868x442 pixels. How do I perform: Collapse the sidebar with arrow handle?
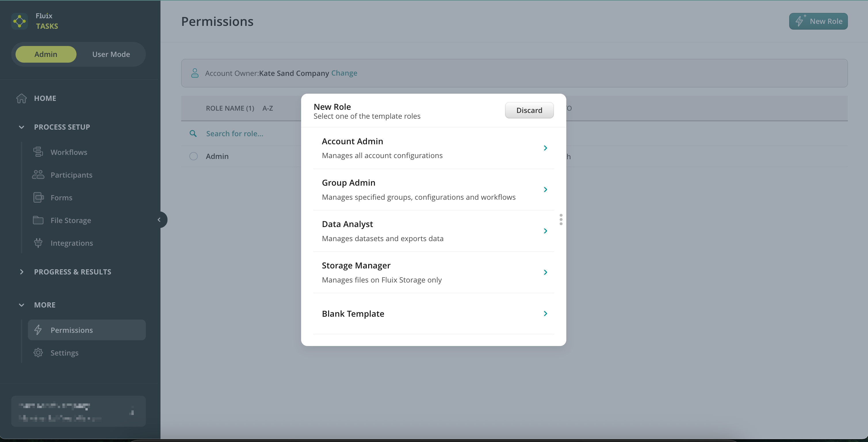pyautogui.click(x=159, y=220)
